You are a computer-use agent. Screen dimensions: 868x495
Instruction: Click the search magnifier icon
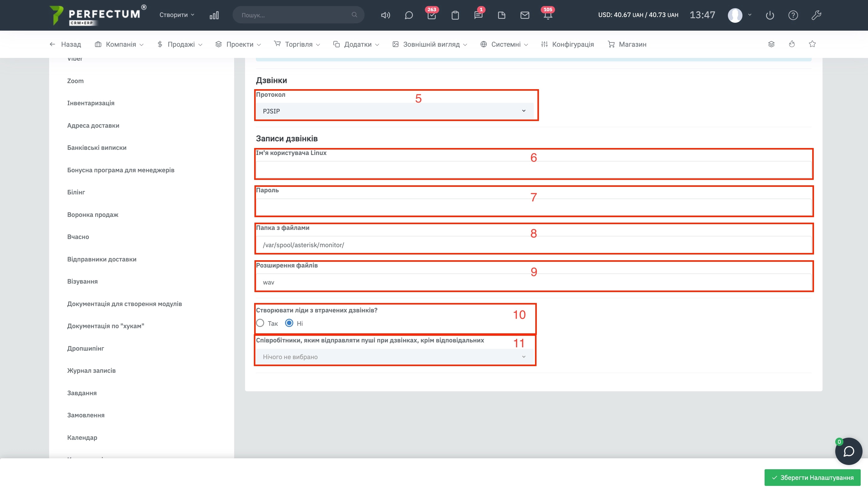click(354, 15)
